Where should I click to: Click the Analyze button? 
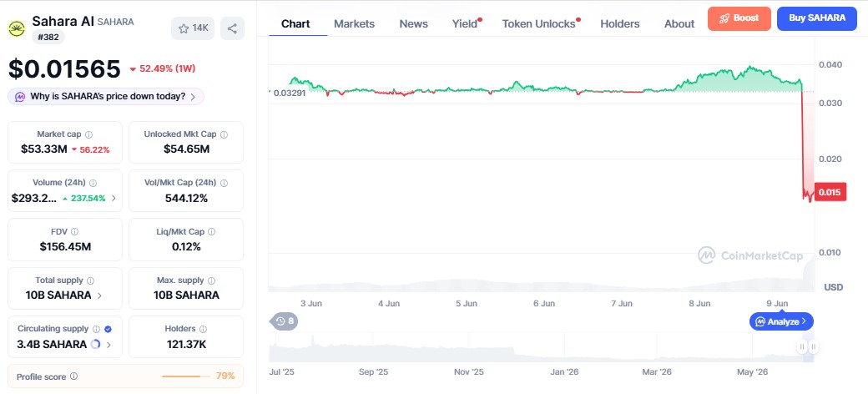[781, 321]
